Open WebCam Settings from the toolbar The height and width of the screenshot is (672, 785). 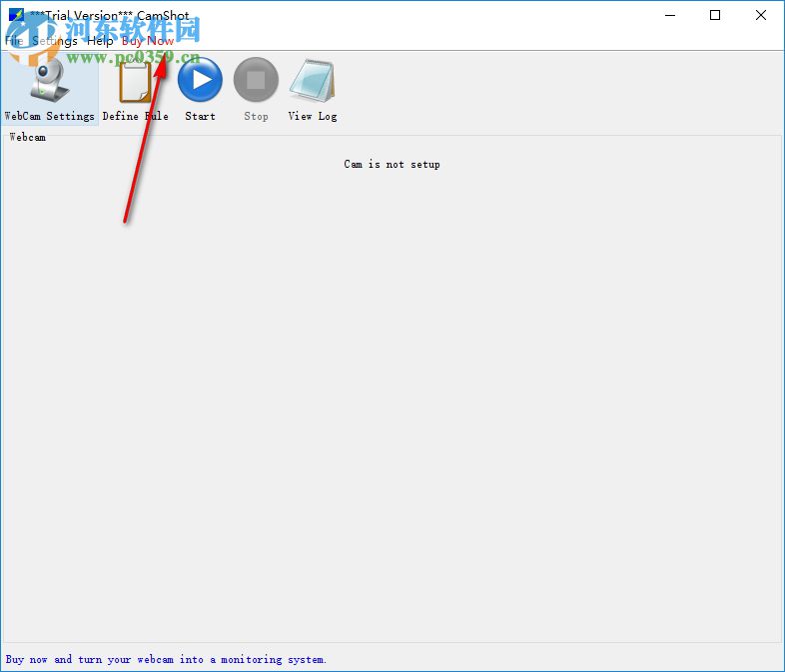(49, 89)
